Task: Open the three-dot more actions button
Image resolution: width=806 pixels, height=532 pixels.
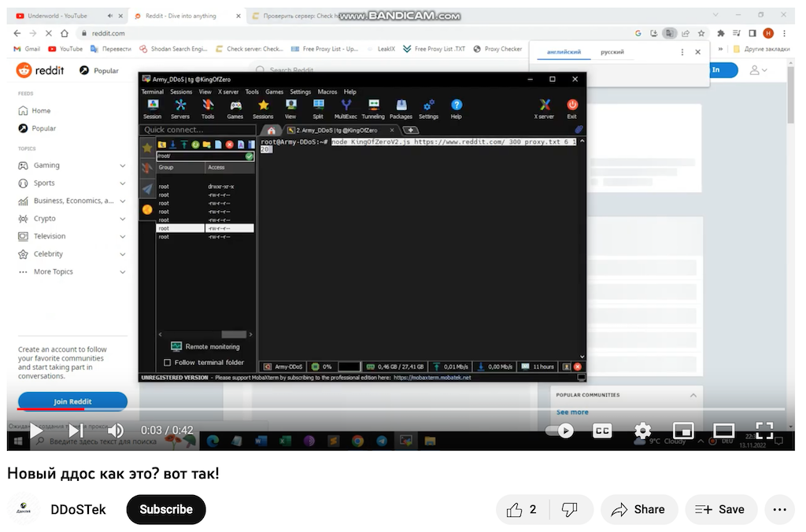Action: click(779, 509)
